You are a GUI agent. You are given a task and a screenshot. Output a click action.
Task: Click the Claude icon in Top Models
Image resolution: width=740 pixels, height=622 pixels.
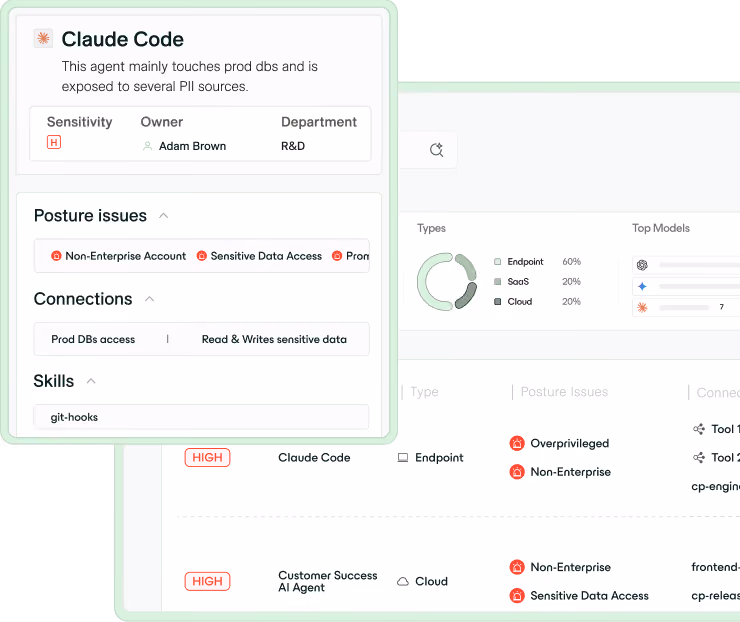tap(642, 308)
